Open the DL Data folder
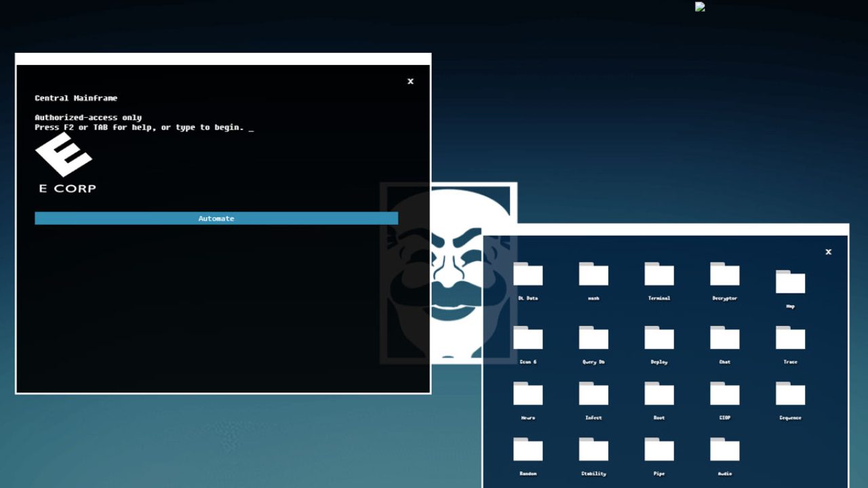The image size is (868, 488). [528, 274]
